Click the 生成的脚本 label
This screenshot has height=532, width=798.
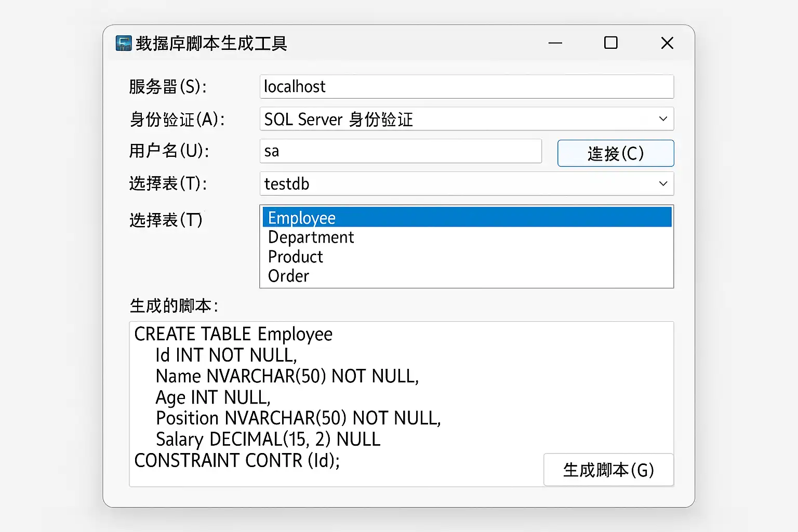(174, 306)
